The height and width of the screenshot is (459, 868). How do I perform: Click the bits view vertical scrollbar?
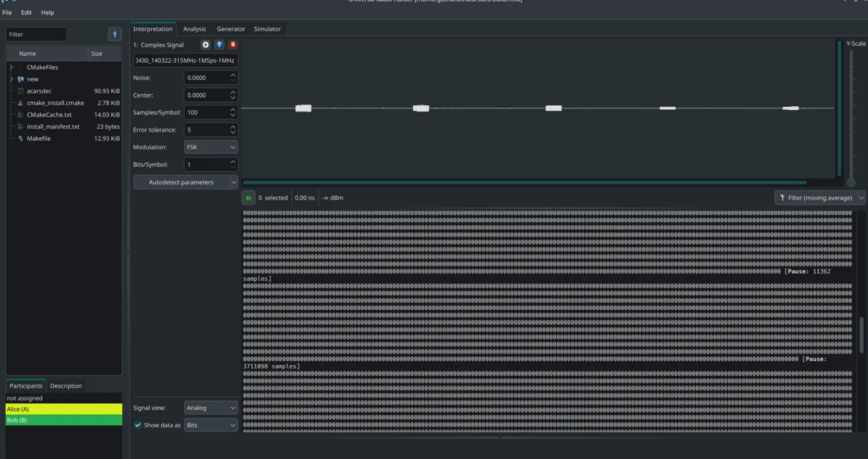pyautogui.click(x=862, y=334)
